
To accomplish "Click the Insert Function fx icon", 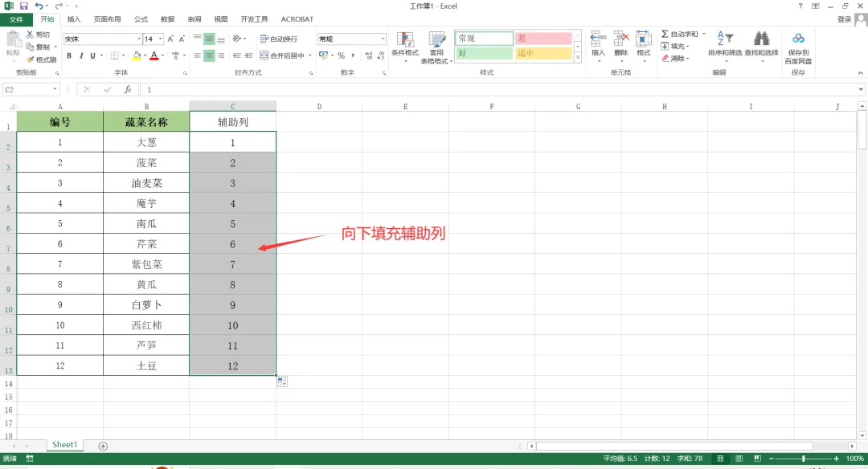I will [x=128, y=89].
